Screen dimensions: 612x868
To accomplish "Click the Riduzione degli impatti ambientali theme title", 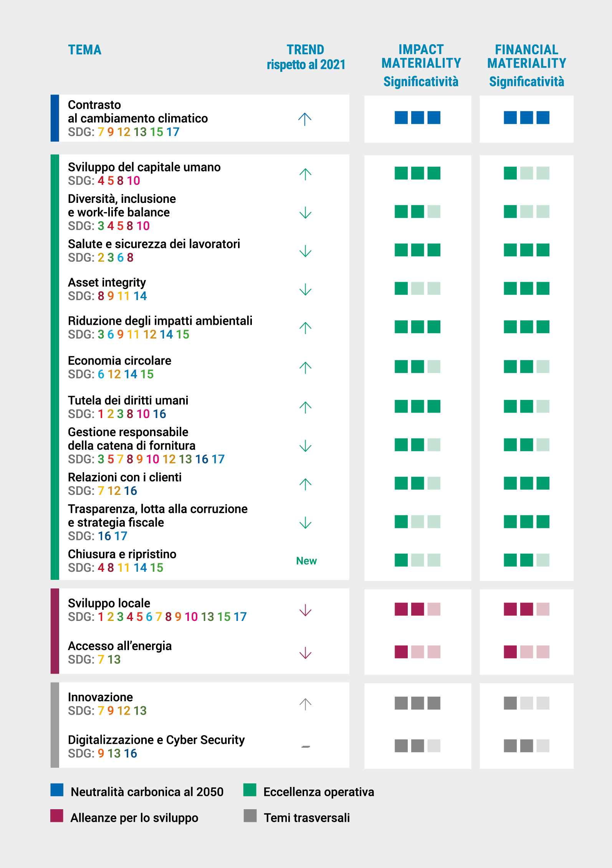I will (160, 321).
